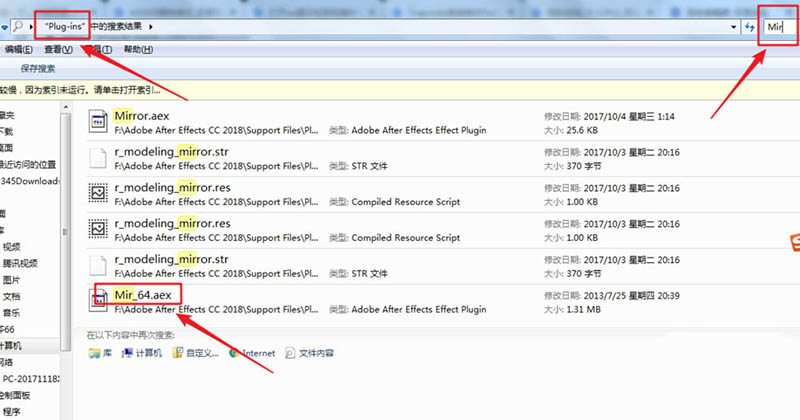Click the first r_modeling_mirror.str blank file icon

pos(97,158)
